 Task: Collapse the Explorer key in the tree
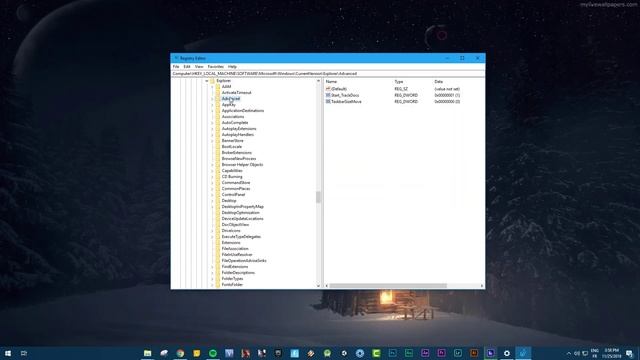207,81
